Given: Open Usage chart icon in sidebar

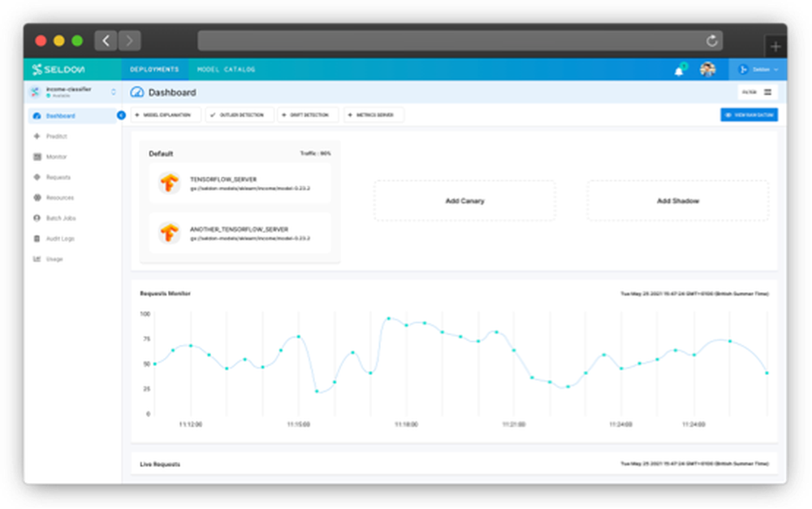Looking at the screenshot, I should [x=37, y=259].
